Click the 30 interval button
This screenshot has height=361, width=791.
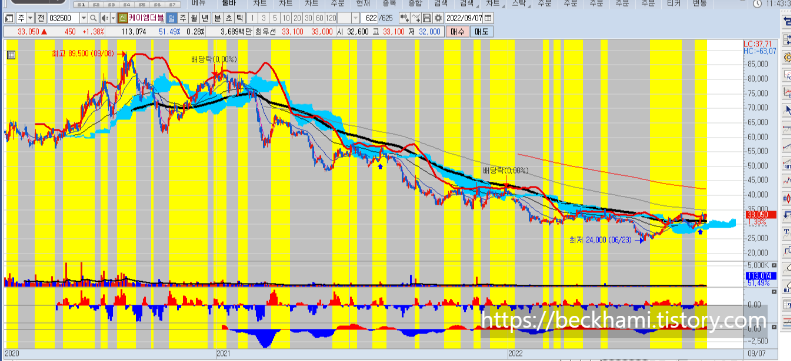[x=308, y=18]
